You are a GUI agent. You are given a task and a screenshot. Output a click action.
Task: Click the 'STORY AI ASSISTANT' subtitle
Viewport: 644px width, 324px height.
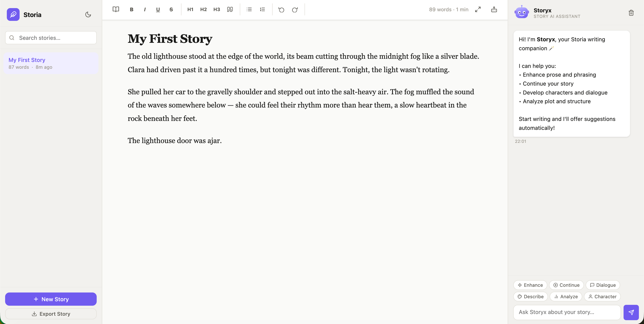coord(557,16)
